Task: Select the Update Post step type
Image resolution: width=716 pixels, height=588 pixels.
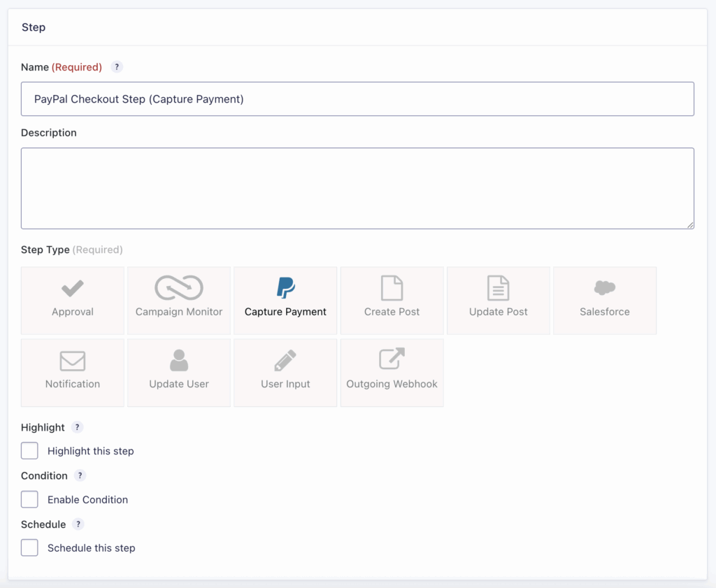Action: pos(498,300)
